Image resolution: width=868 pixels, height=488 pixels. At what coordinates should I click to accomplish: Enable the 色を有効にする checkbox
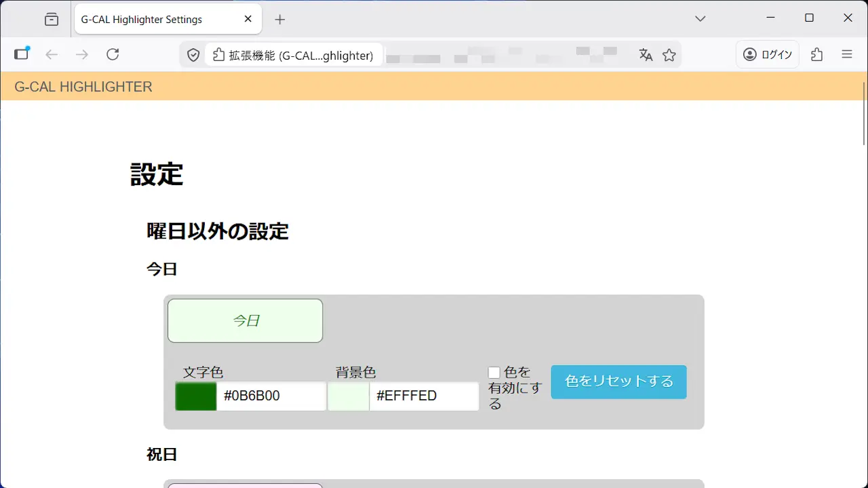494,373
